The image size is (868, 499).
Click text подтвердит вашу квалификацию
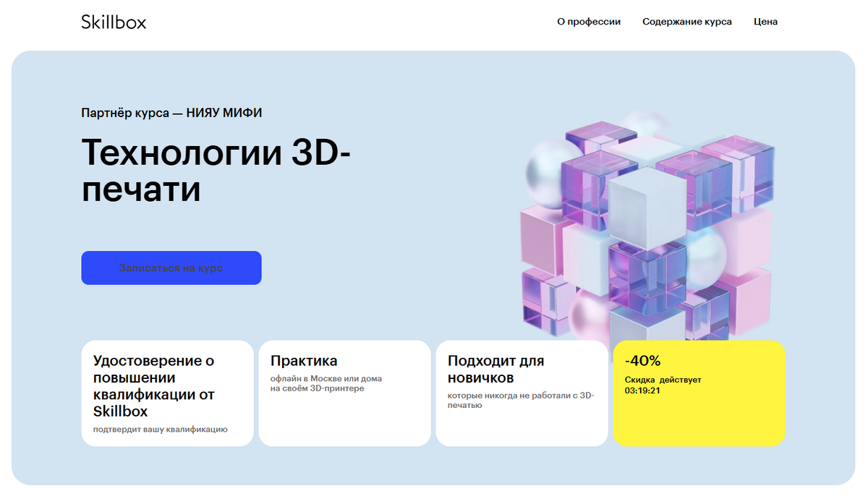point(161,430)
